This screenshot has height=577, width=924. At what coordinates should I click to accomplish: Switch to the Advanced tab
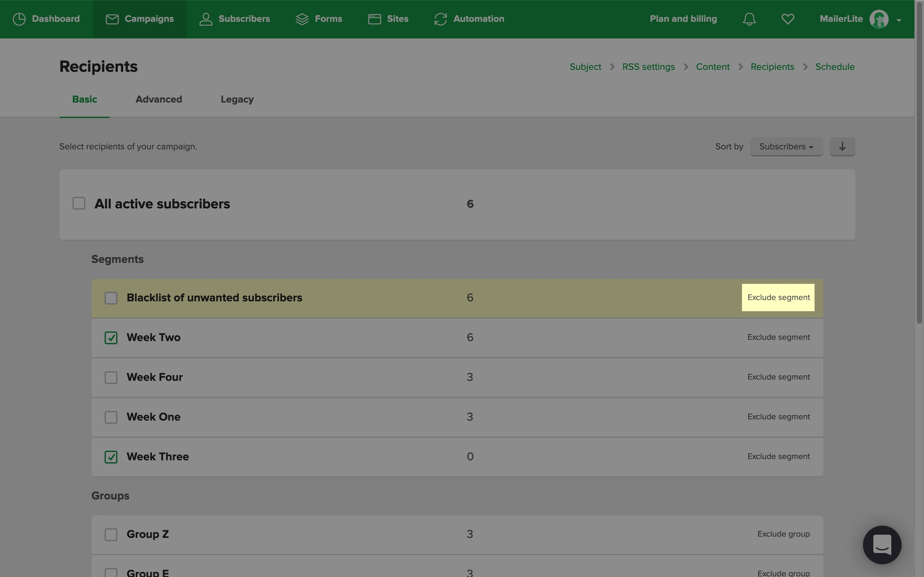click(x=159, y=100)
